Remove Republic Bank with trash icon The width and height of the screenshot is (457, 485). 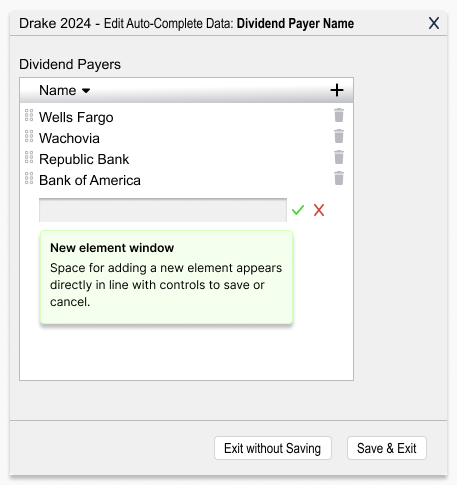coord(339,157)
